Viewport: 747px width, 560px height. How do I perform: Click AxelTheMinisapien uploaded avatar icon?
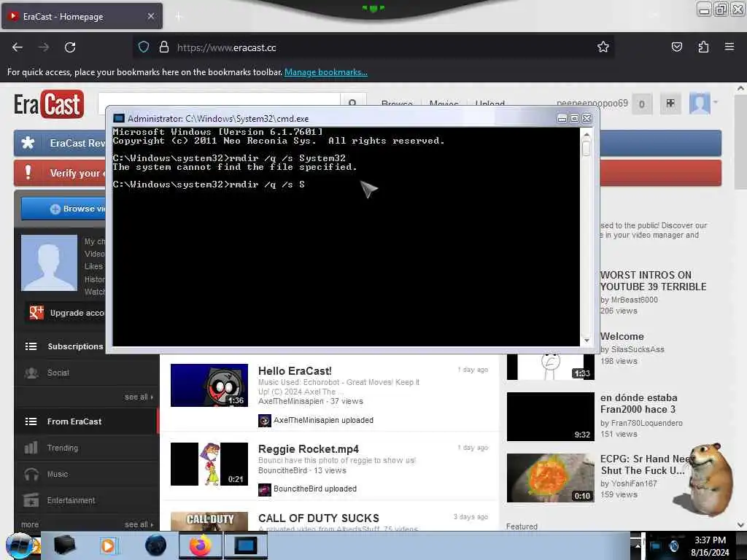pyautogui.click(x=264, y=420)
